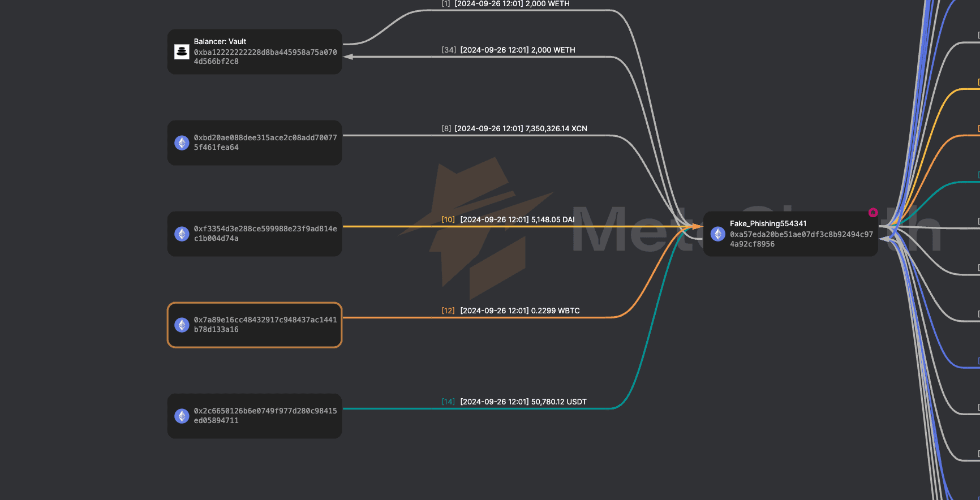Select highlighted address 0x7a89e16cc48432917c948437ac1441
The image size is (980, 500).
point(265,325)
